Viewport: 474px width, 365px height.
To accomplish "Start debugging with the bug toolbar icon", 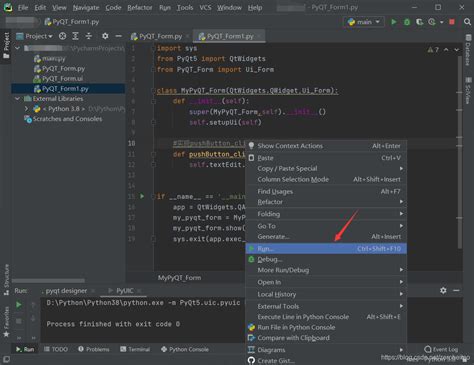I will tap(407, 22).
